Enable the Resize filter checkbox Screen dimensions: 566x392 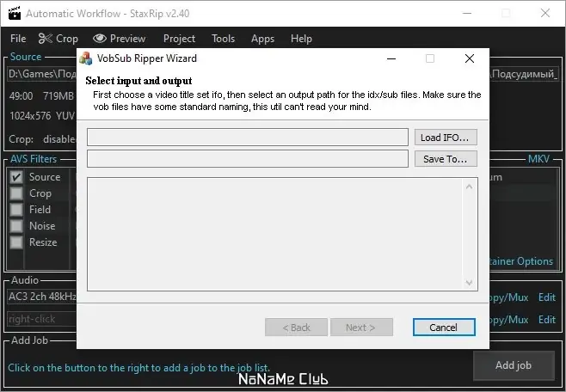15,242
